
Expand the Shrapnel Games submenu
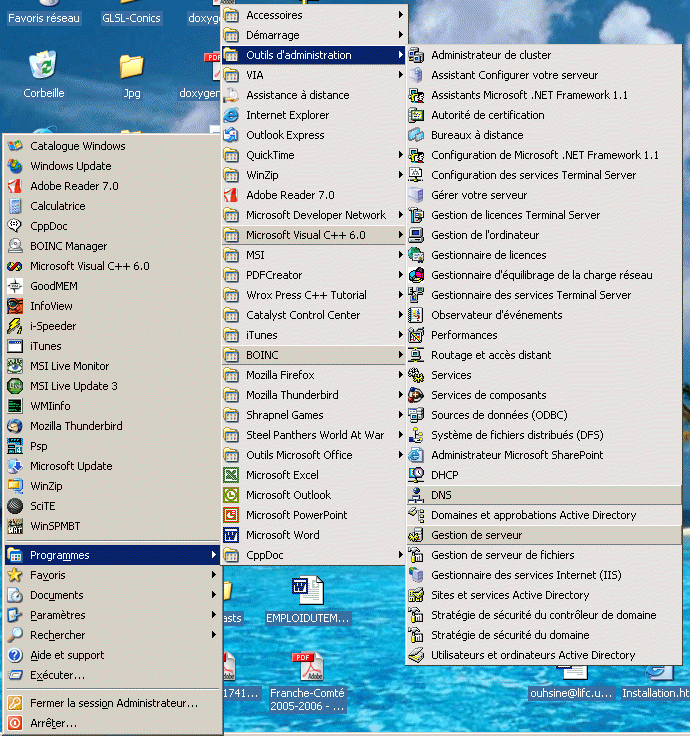[x=401, y=415]
